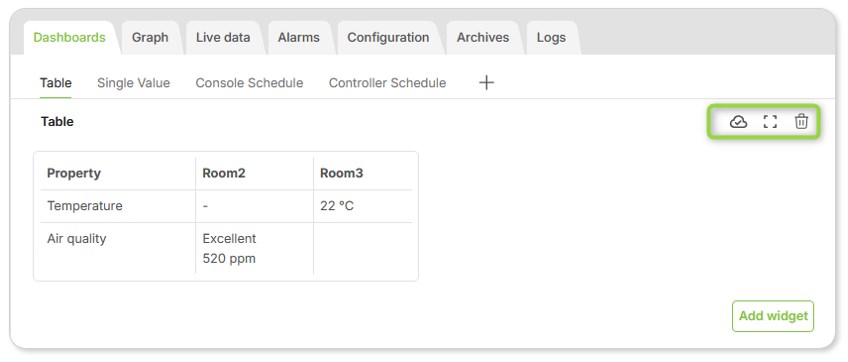This screenshot has width=848, height=362.
Task: Select the Temperature row label
Action: 84,206
